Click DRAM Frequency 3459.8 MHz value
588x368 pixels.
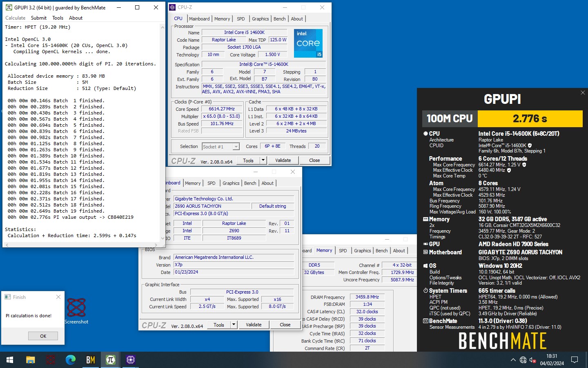(x=367, y=297)
